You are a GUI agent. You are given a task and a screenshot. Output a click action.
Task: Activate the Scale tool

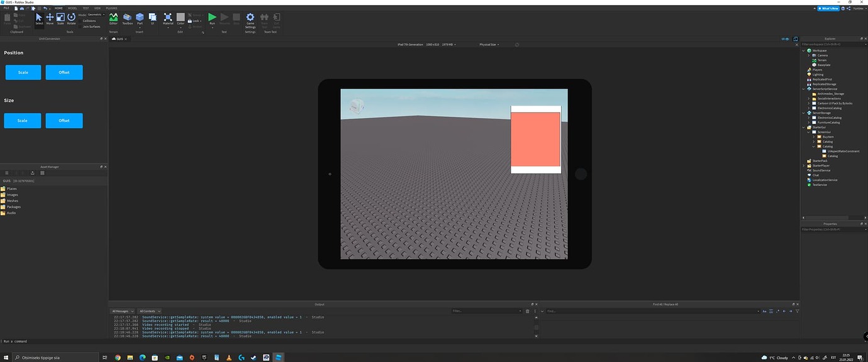coord(60,19)
